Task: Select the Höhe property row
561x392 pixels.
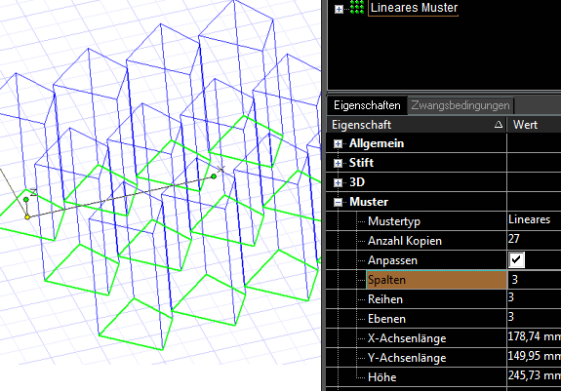Action: click(x=381, y=377)
